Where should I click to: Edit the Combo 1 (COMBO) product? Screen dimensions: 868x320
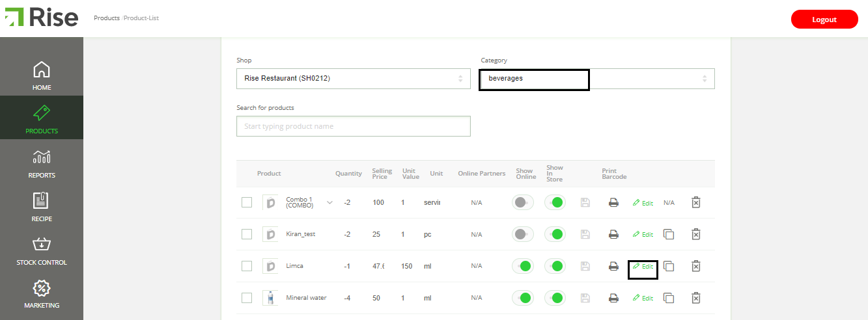643,203
